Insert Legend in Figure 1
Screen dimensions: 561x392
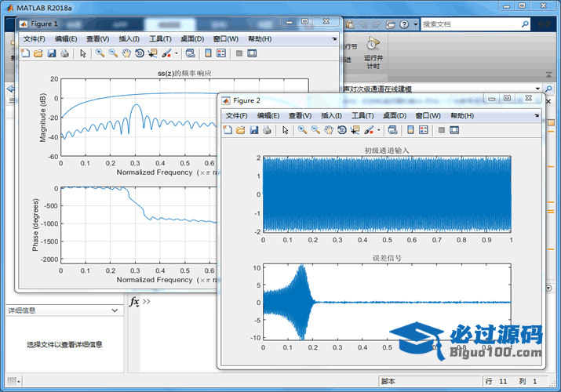221,53
